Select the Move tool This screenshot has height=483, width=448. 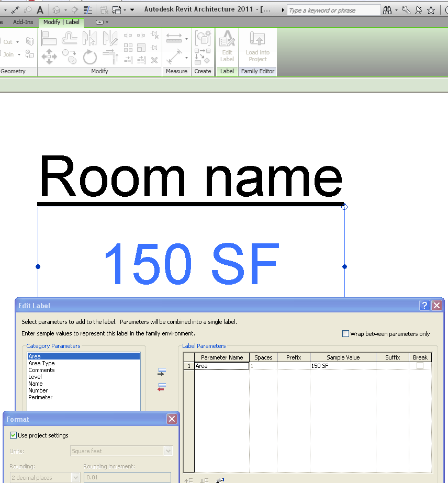pos(49,57)
